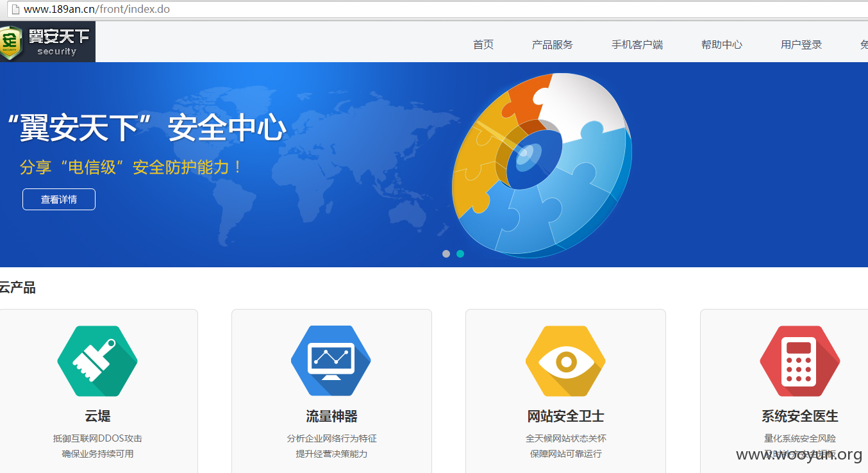Open the 流量神器 product title link
The image size is (868, 473).
pyautogui.click(x=331, y=416)
